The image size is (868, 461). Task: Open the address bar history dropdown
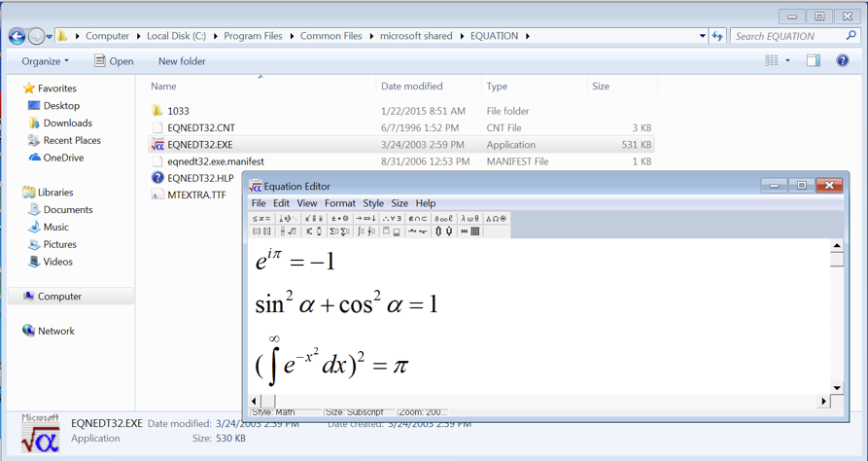pyautogui.click(x=703, y=36)
